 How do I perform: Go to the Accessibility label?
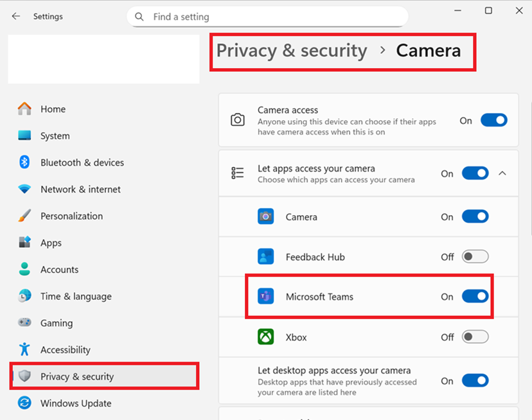click(x=66, y=350)
